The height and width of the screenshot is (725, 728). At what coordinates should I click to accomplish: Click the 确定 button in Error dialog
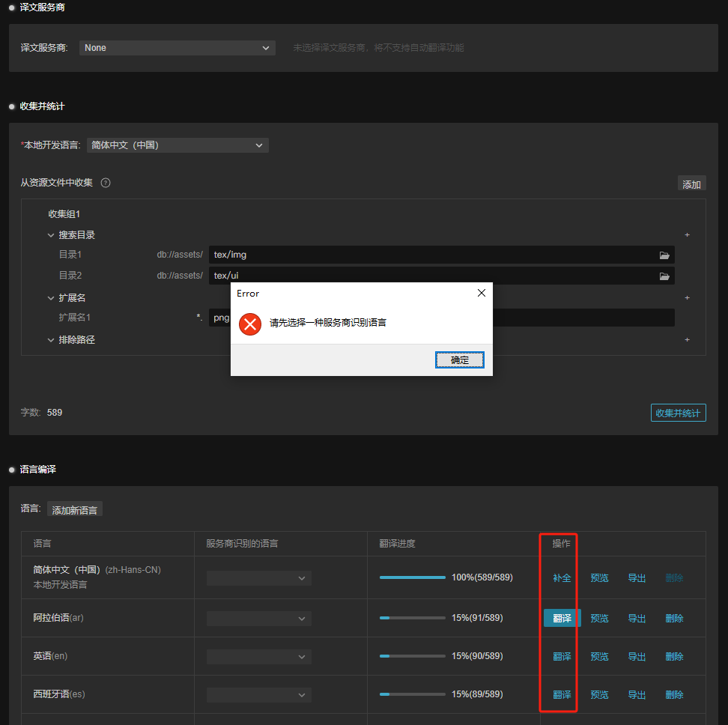pos(459,360)
